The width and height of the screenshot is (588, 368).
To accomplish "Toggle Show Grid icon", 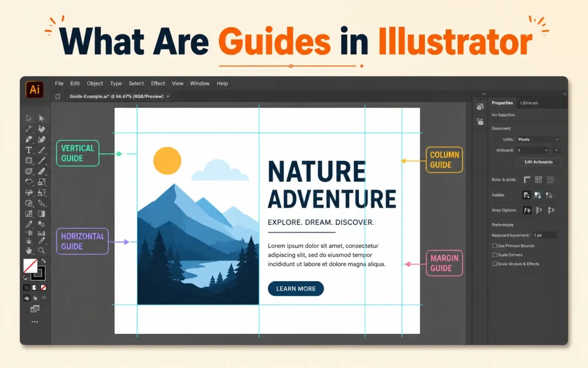I will pyautogui.click(x=539, y=180).
